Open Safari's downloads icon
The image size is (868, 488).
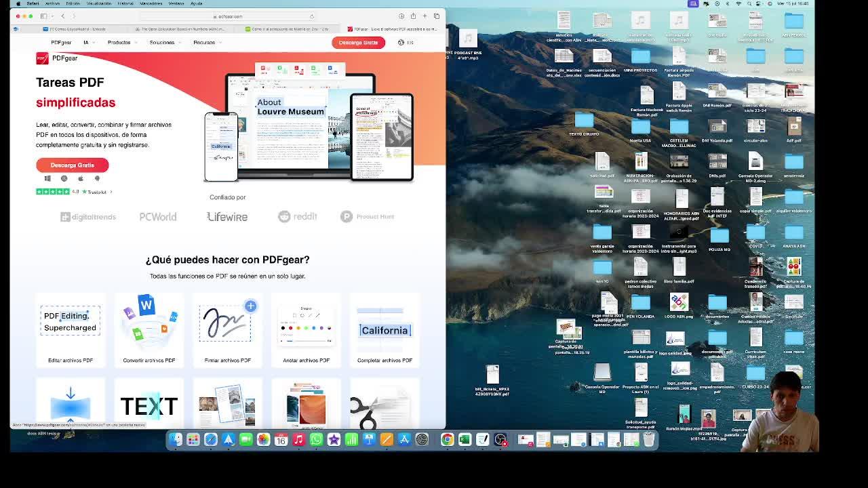(x=401, y=16)
